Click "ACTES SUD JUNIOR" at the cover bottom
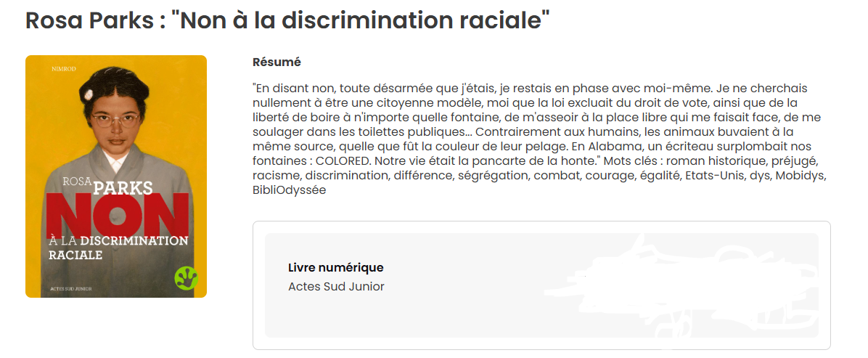Image resolution: width=868 pixels, height=358 pixels. [70, 289]
